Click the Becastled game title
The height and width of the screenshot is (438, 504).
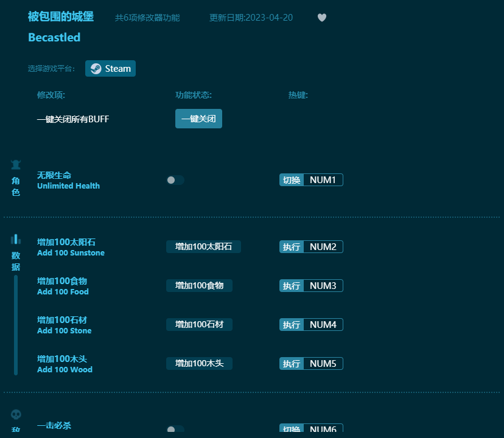point(54,37)
